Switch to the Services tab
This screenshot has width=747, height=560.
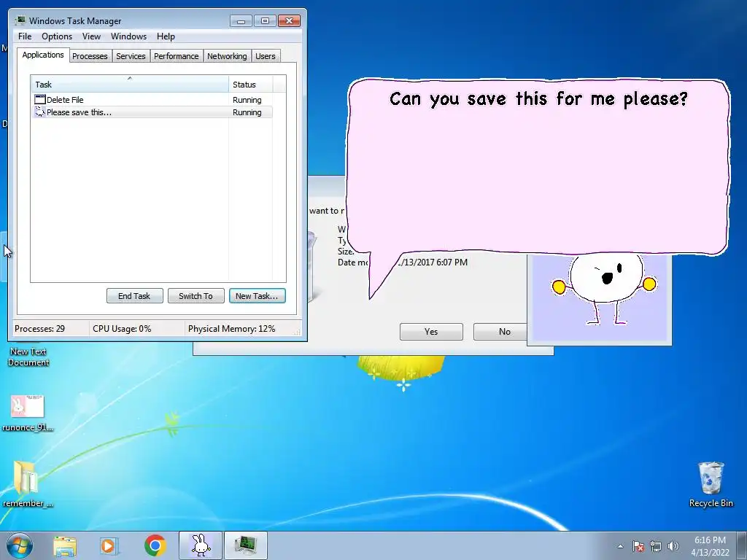click(131, 56)
